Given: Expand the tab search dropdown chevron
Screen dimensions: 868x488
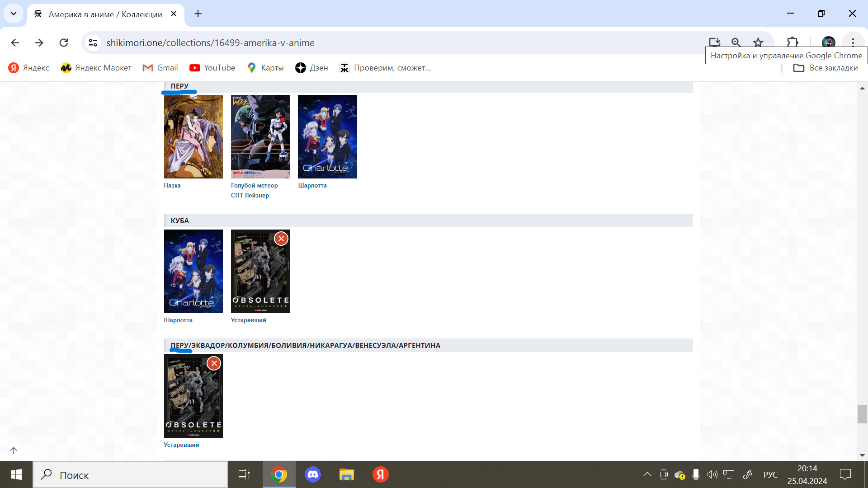Looking at the screenshot, I should (x=14, y=14).
